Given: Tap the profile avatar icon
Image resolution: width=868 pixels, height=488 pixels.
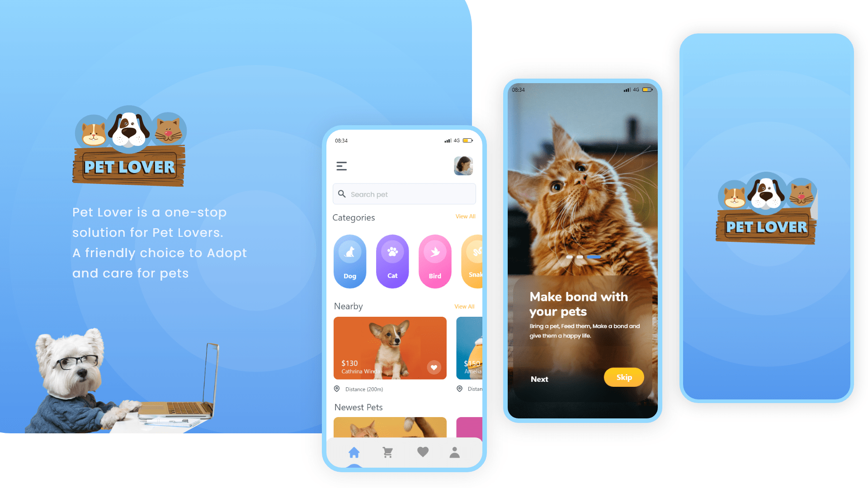Looking at the screenshot, I should pos(464,166).
